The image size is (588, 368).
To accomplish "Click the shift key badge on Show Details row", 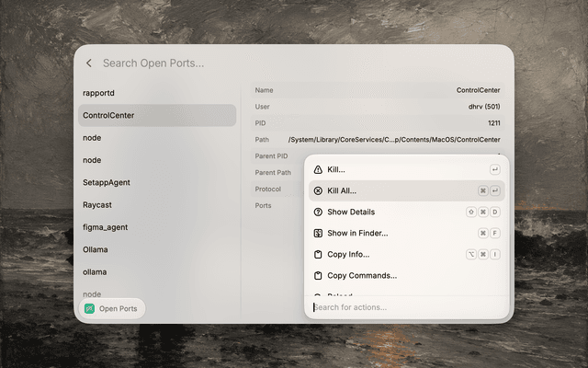I will (x=471, y=213).
